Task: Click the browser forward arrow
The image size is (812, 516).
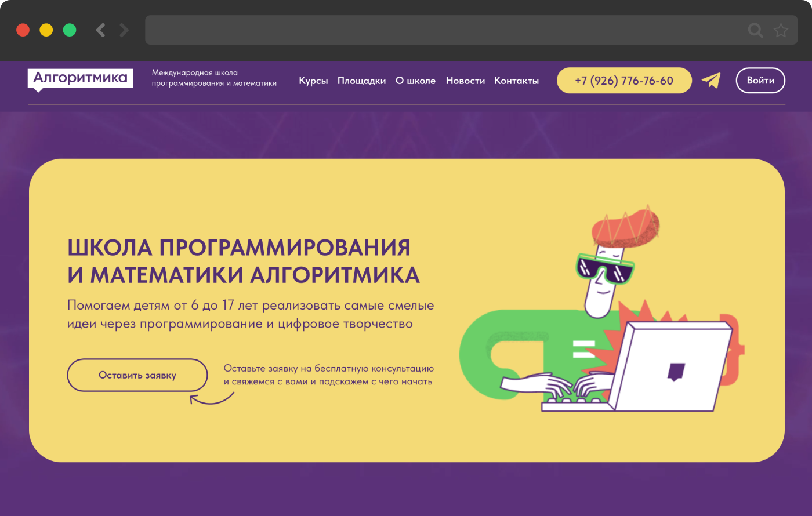Action: click(124, 30)
